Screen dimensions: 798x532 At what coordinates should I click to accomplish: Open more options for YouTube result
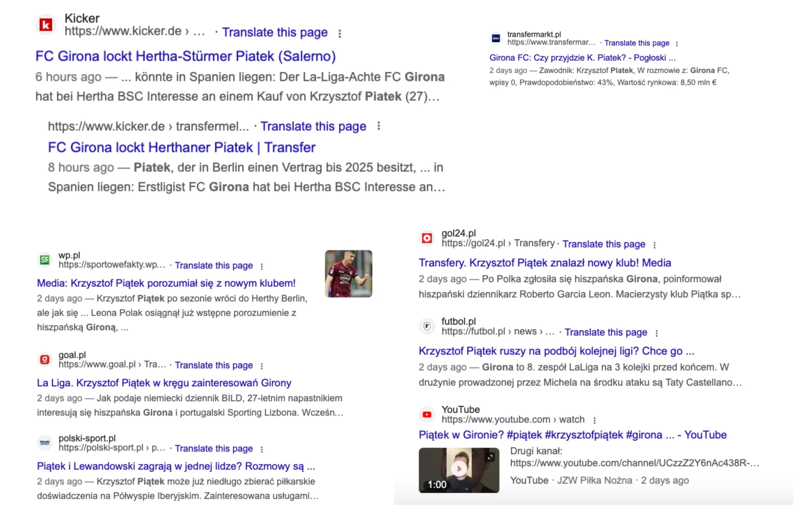595,421
